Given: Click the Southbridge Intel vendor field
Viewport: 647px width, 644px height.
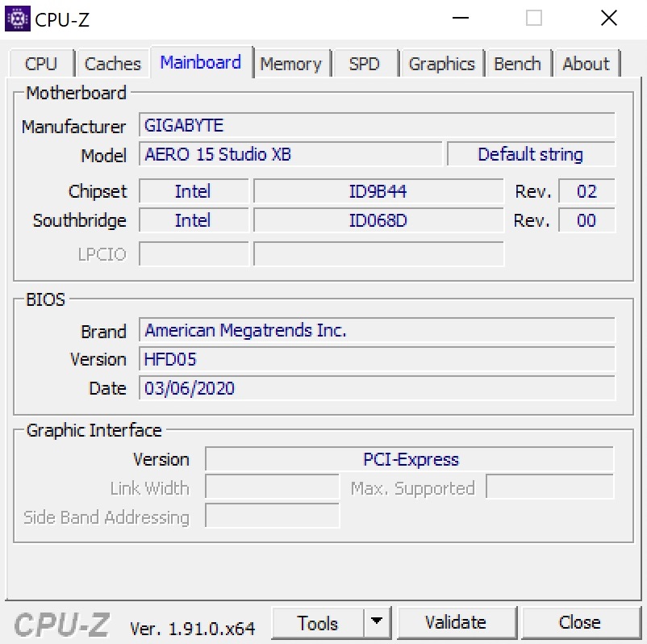Looking at the screenshot, I should (x=194, y=220).
